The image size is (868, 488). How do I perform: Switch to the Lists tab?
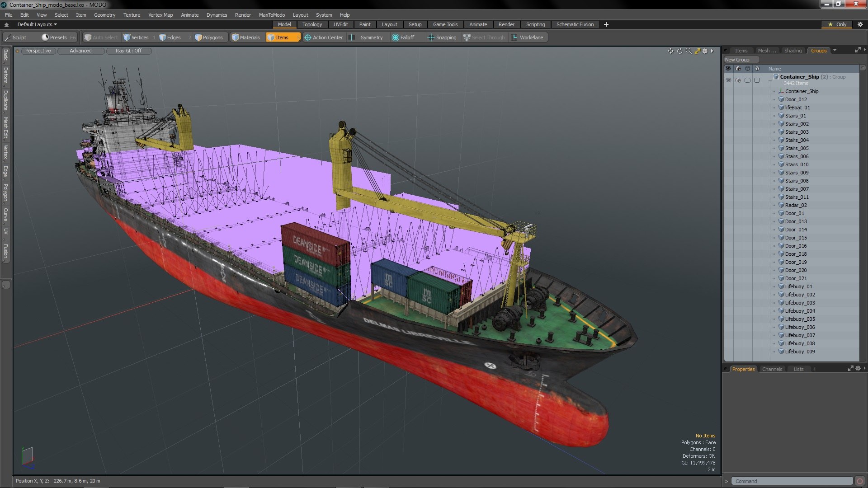[x=798, y=369]
